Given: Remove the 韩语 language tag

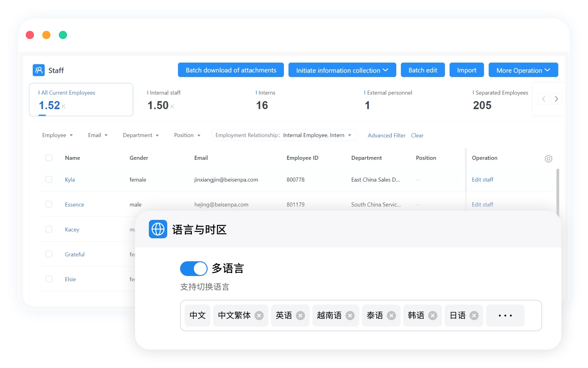Looking at the screenshot, I should [x=432, y=316].
